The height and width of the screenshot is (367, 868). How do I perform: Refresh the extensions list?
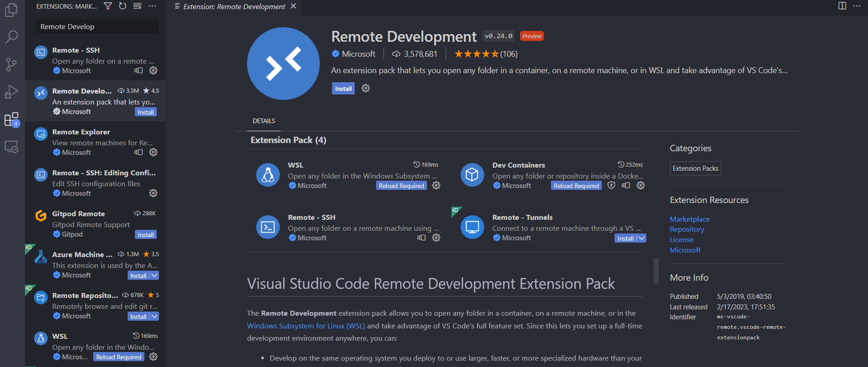point(123,6)
